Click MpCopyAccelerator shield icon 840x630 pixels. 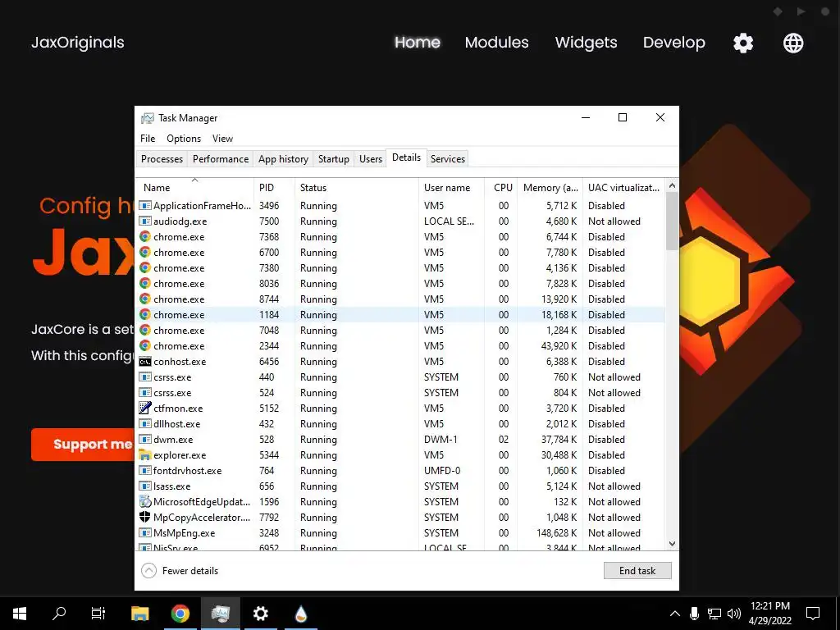[144, 517]
